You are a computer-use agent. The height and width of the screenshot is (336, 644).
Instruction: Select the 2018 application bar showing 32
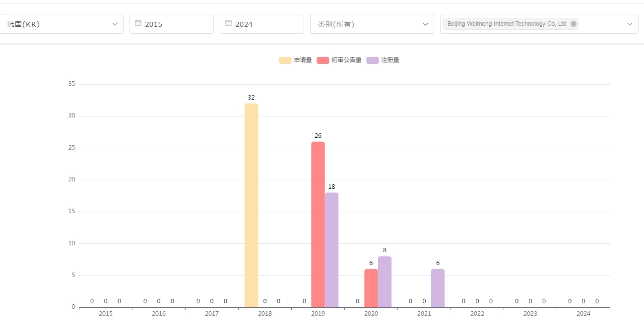251,205
